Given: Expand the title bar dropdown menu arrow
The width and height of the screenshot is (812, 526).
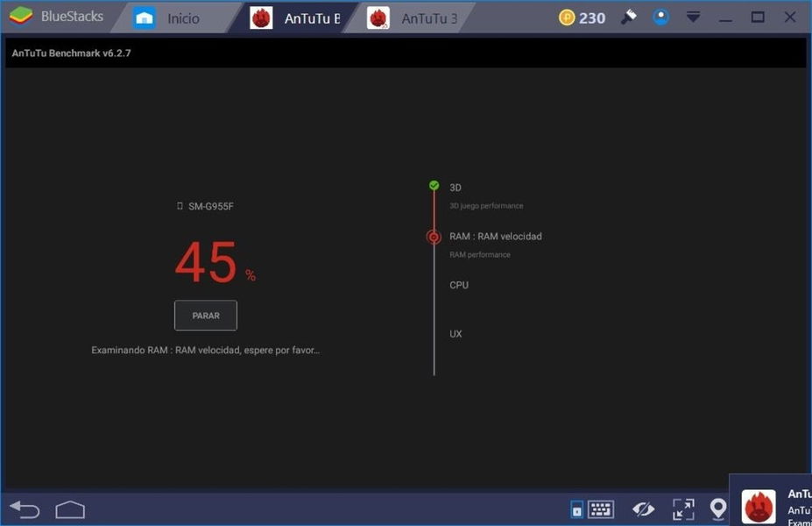Looking at the screenshot, I should coord(693,18).
